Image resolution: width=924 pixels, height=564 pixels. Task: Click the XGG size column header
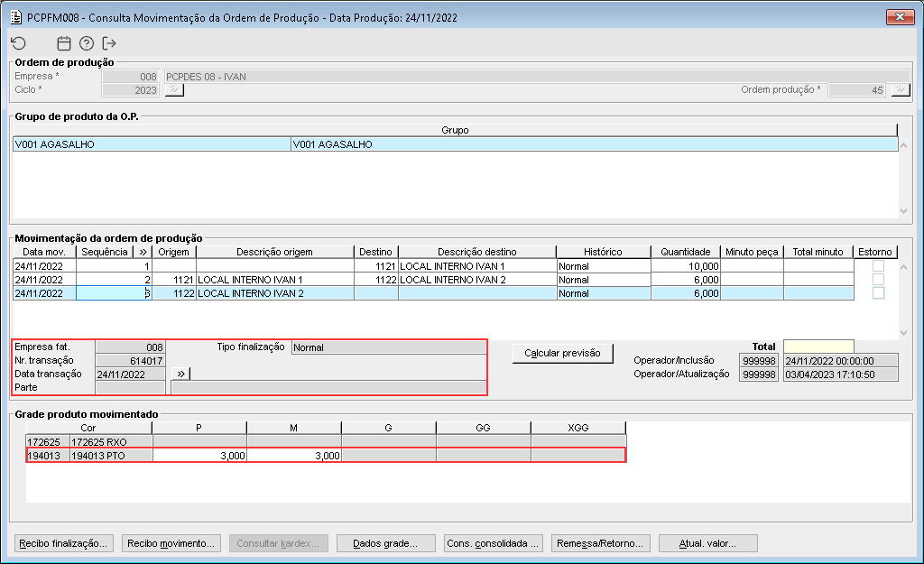(578, 427)
